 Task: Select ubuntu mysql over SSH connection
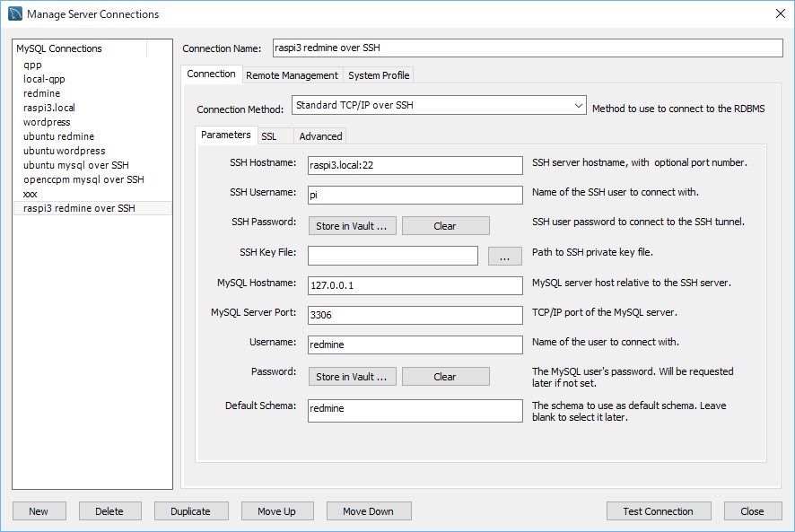pos(75,165)
